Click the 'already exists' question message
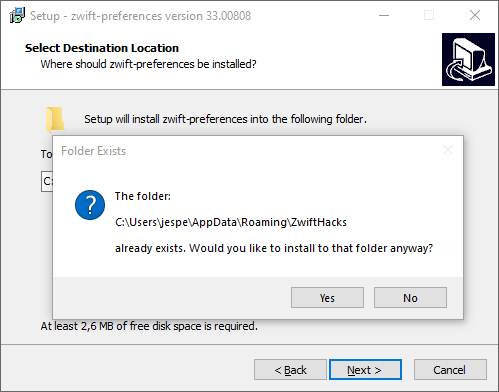The width and height of the screenshot is (499, 392). click(274, 248)
